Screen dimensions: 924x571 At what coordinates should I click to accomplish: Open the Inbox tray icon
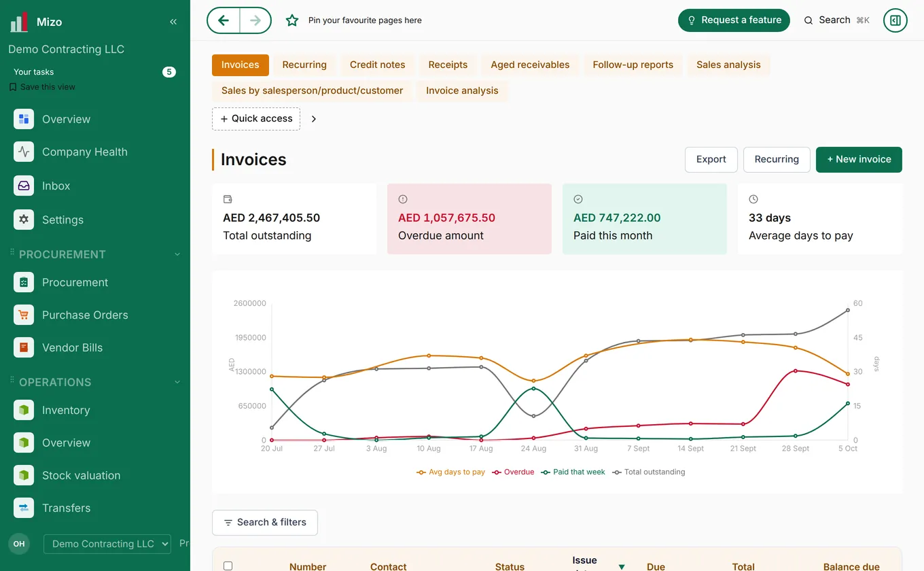click(24, 186)
